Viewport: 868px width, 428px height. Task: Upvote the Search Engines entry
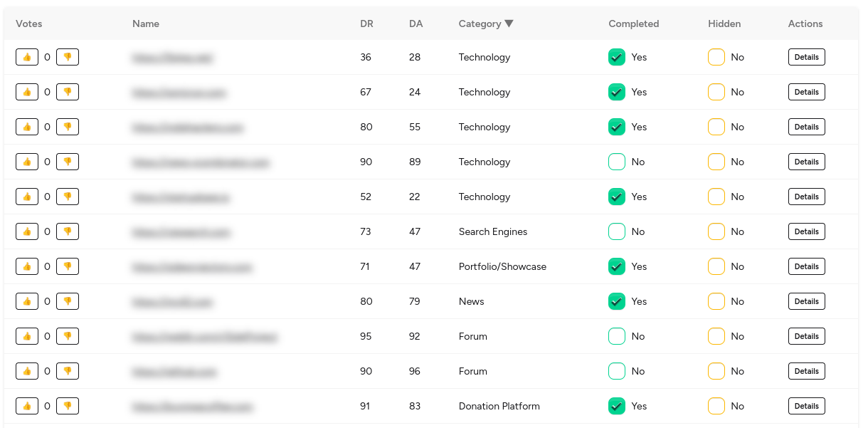(27, 231)
